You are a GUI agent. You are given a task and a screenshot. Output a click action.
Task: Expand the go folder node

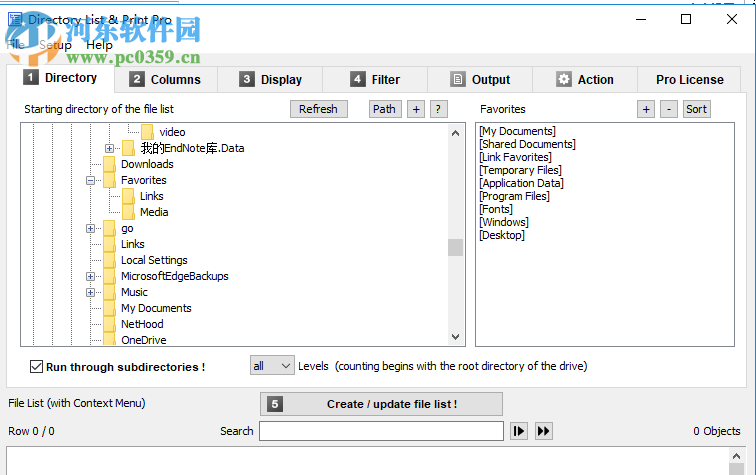click(x=90, y=228)
